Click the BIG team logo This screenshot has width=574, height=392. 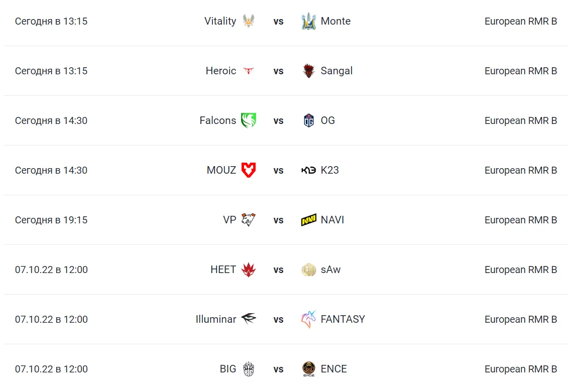coord(249,369)
